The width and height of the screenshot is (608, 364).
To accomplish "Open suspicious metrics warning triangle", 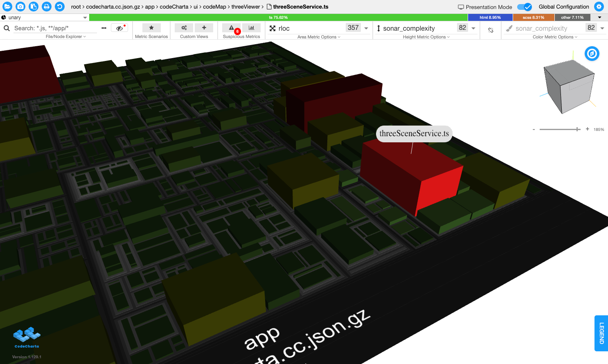I will click(232, 27).
